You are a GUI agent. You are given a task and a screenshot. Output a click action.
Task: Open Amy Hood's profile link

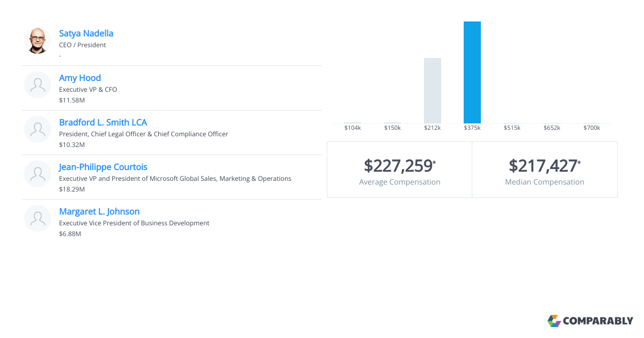[x=80, y=78]
